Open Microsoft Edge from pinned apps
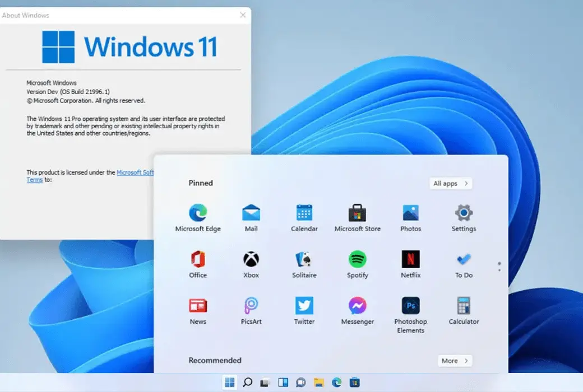This screenshot has height=392, width=583. coord(198,217)
